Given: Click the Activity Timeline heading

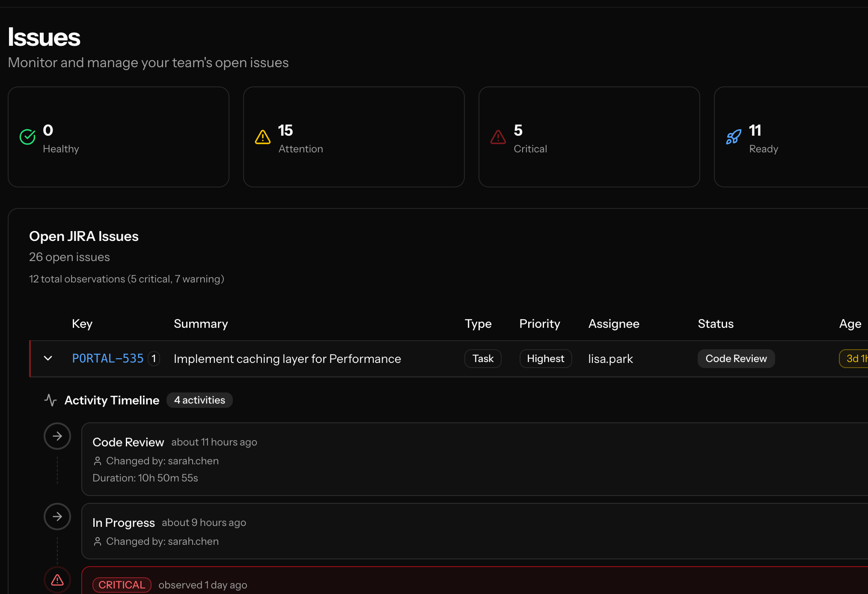Looking at the screenshot, I should pyautogui.click(x=112, y=400).
